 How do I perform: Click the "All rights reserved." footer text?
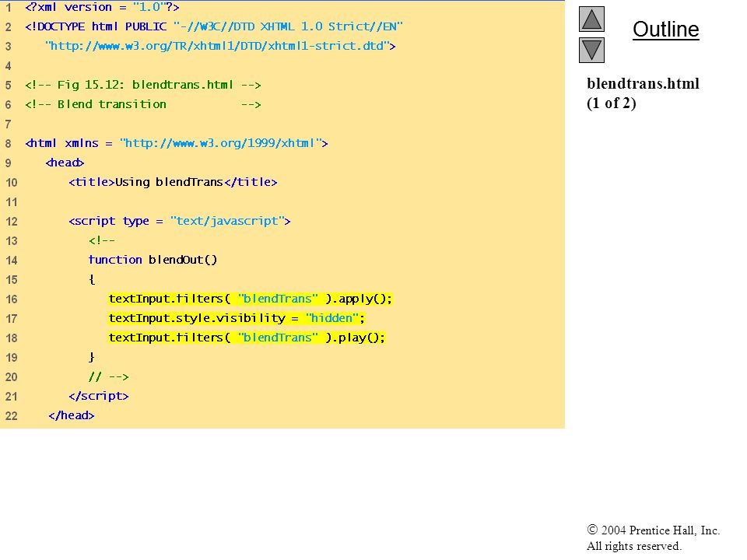(x=634, y=546)
